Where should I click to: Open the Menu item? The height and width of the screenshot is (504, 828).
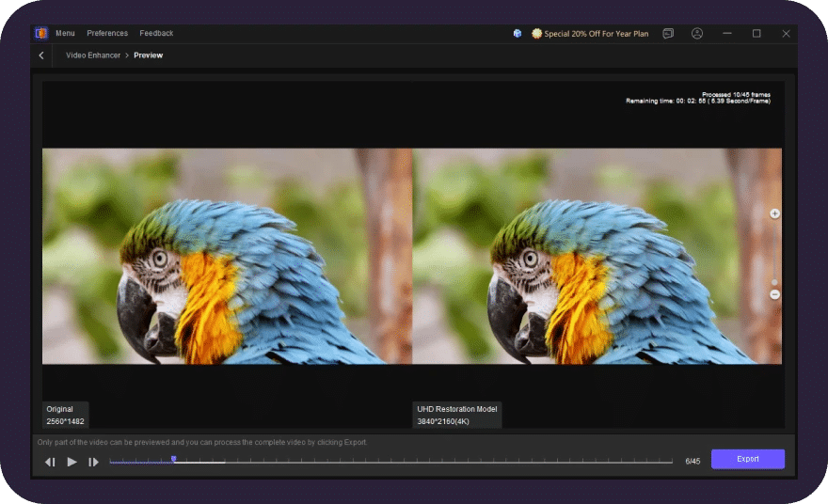pos(65,33)
